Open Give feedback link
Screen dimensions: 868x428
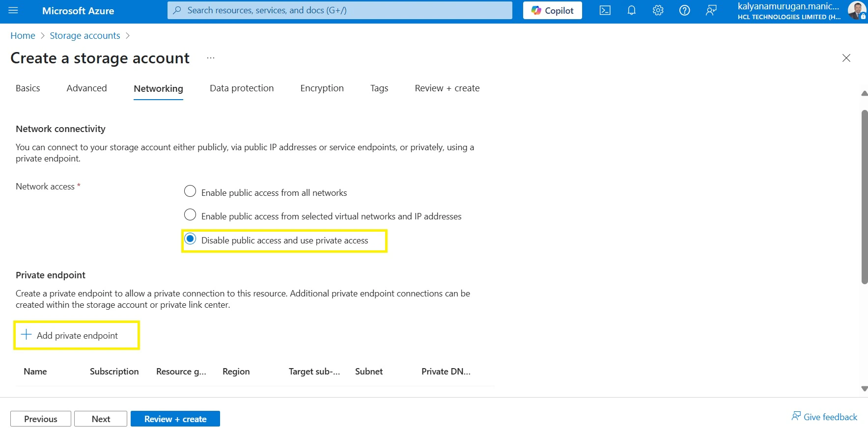[830, 417]
